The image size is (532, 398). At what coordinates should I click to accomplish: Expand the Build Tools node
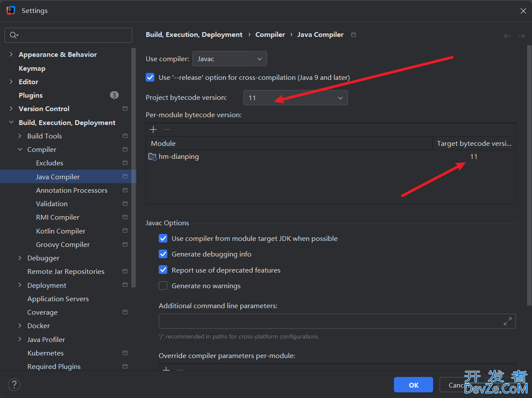tap(20, 136)
